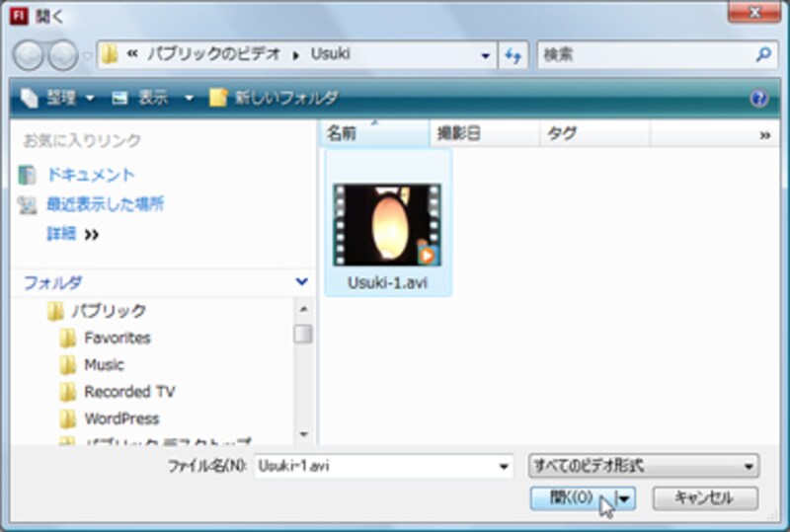Select the Favorites folder in tree

point(118,338)
